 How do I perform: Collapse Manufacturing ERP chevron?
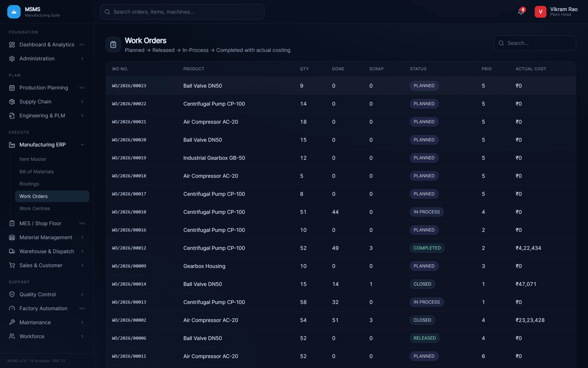(82, 145)
